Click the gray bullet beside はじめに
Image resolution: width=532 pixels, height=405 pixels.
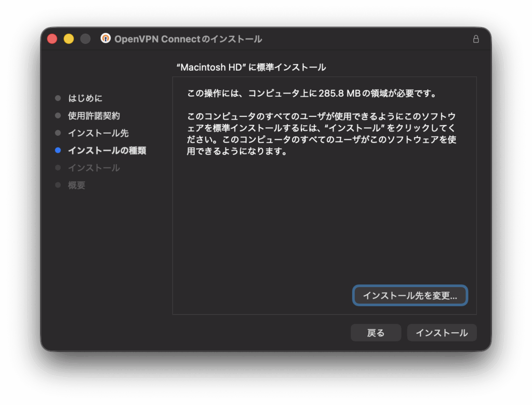point(58,98)
